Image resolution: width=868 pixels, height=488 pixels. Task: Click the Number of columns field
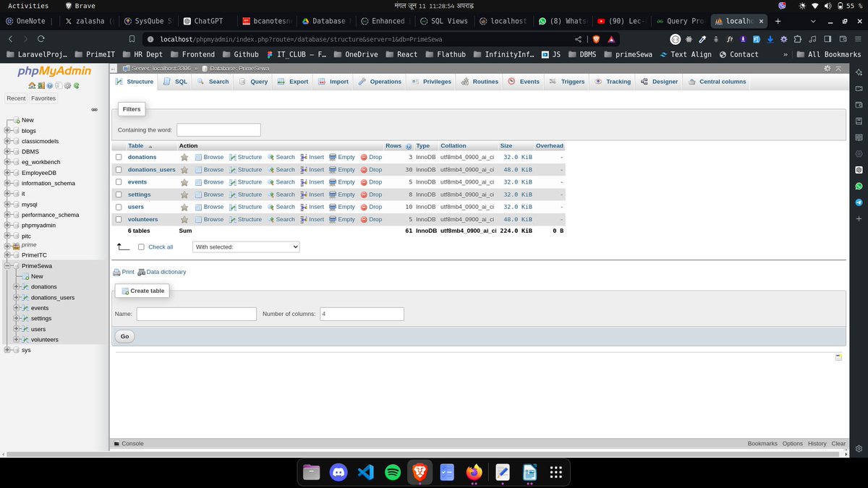coord(362,314)
